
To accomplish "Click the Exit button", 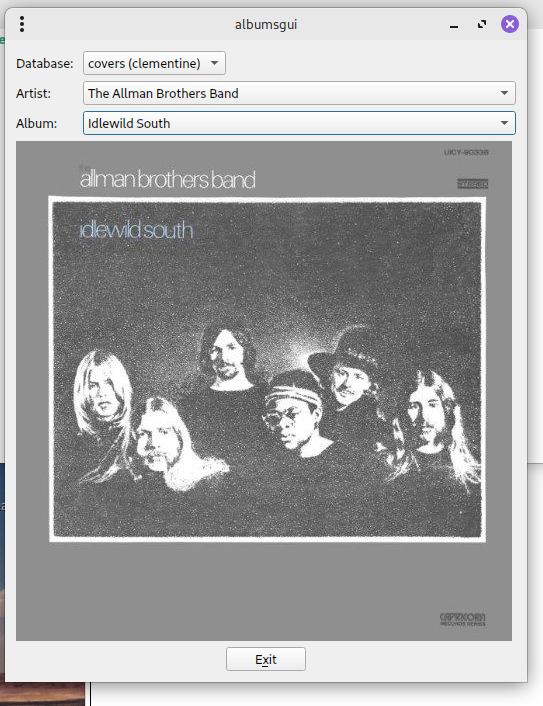I will click(266, 659).
